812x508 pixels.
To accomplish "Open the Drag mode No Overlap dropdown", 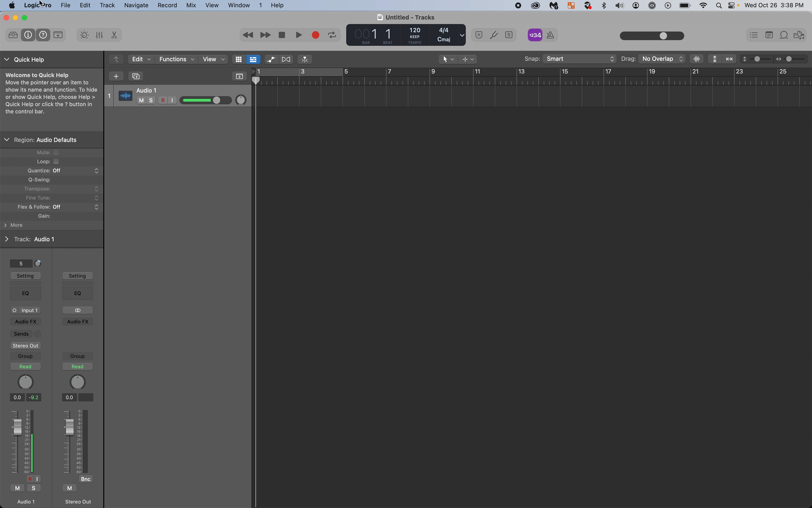I will 662,59.
